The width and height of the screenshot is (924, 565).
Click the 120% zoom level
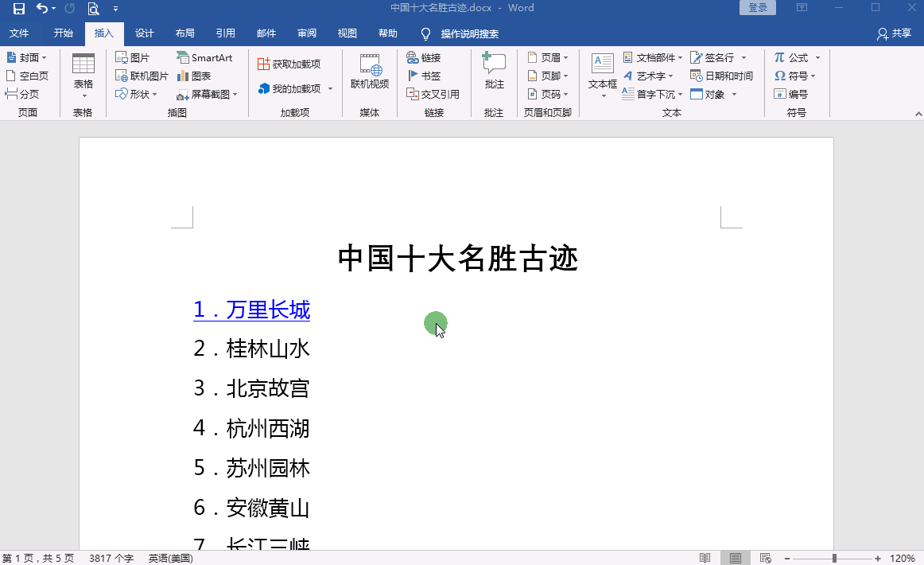tap(903, 559)
